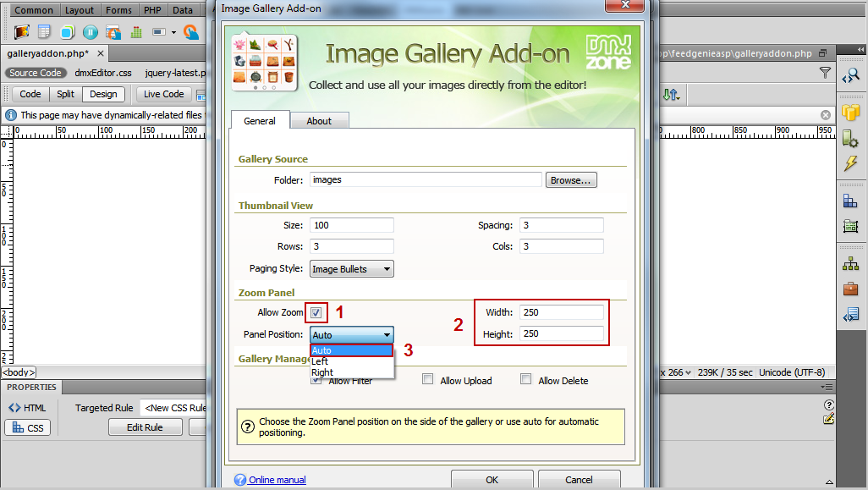Viewport: 868px width, 490px height.
Task: Click the Edit Rule button
Action: pyautogui.click(x=145, y=427)
